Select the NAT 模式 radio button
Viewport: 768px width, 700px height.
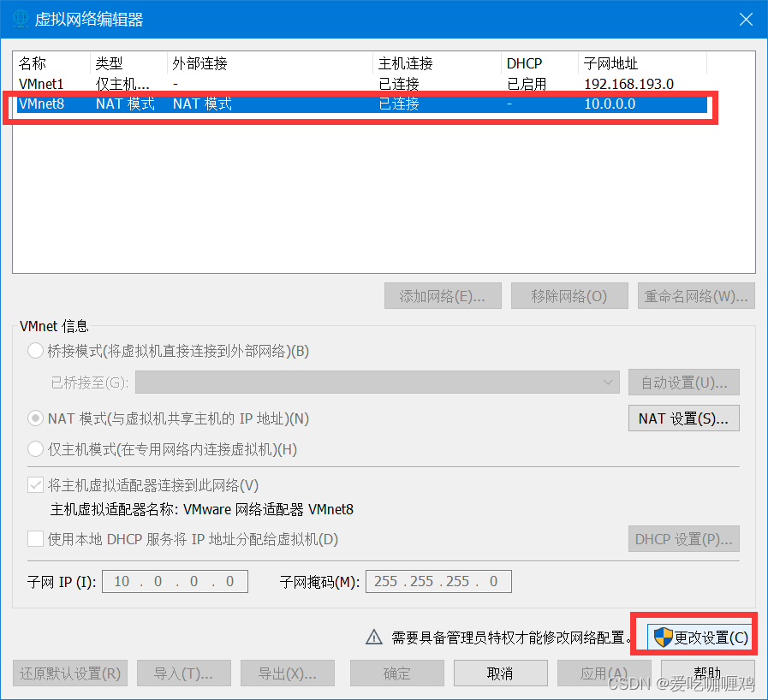35,418
